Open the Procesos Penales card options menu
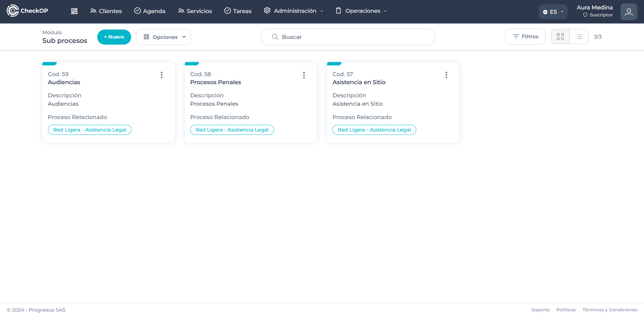 (304, 75)
